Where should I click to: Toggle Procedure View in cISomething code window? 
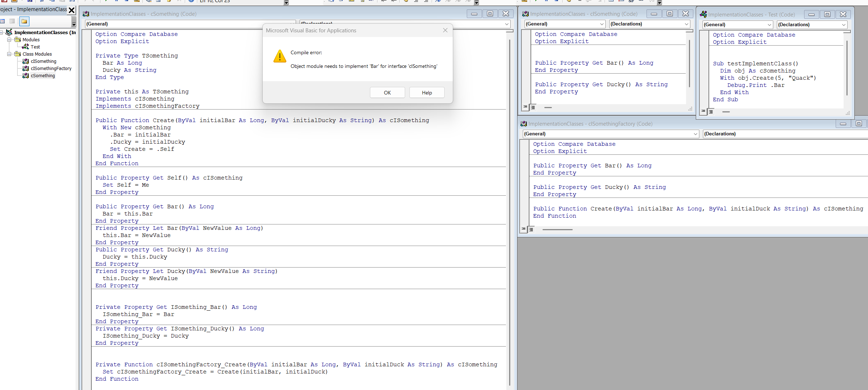pos(525,107)
